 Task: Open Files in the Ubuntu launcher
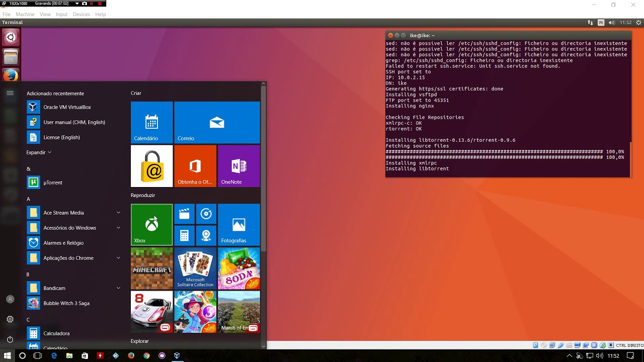click(11, 56)
